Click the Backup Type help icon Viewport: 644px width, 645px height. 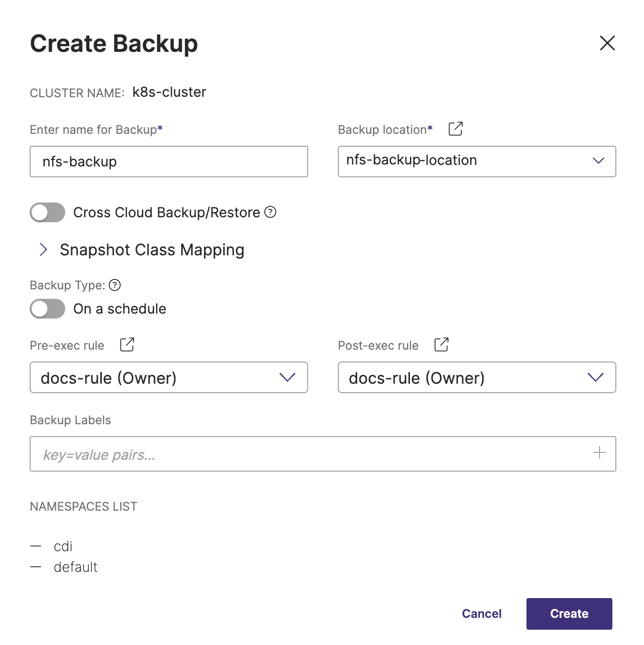tap(115, 285)
